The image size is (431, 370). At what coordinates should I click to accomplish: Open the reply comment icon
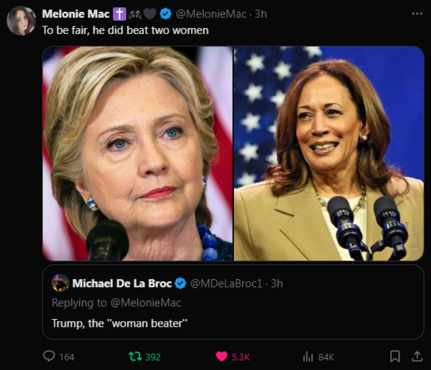(49, 356)
